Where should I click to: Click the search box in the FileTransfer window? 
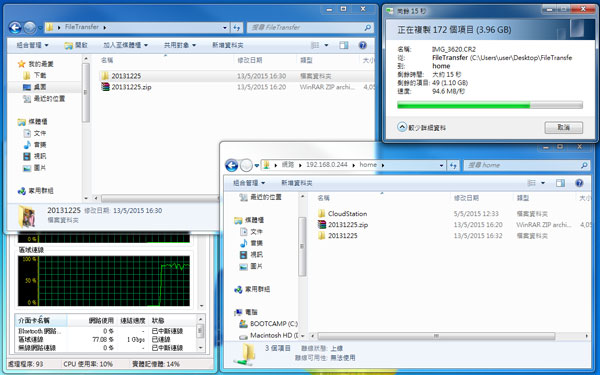(310, 28)
